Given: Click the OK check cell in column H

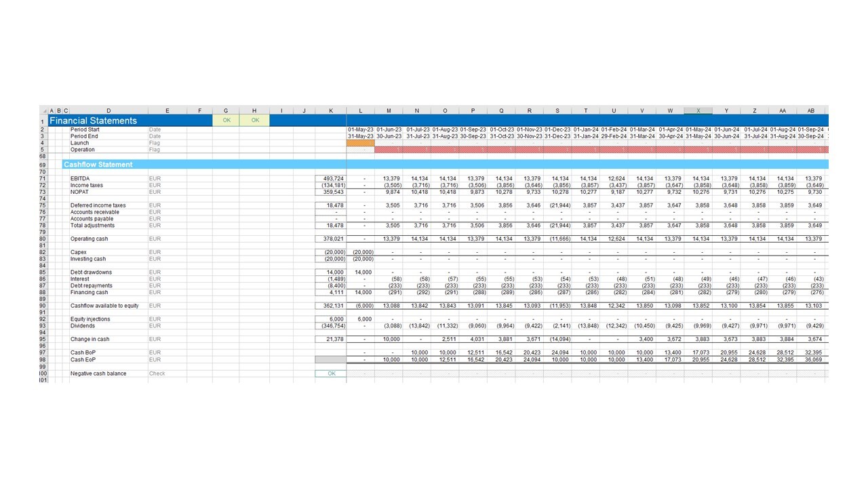Looking at the screenshot, I should click(x=254, y=121).
